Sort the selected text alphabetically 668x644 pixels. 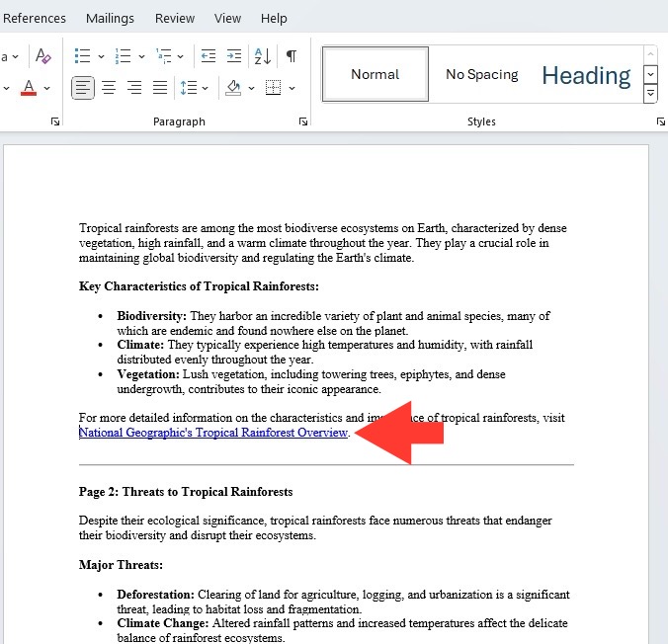pos(263,55)
